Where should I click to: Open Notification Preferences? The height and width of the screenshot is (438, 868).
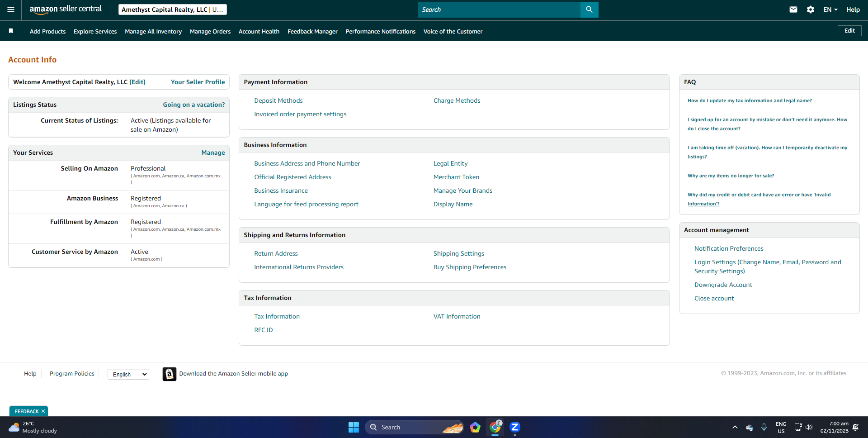[x=729, y=248]
